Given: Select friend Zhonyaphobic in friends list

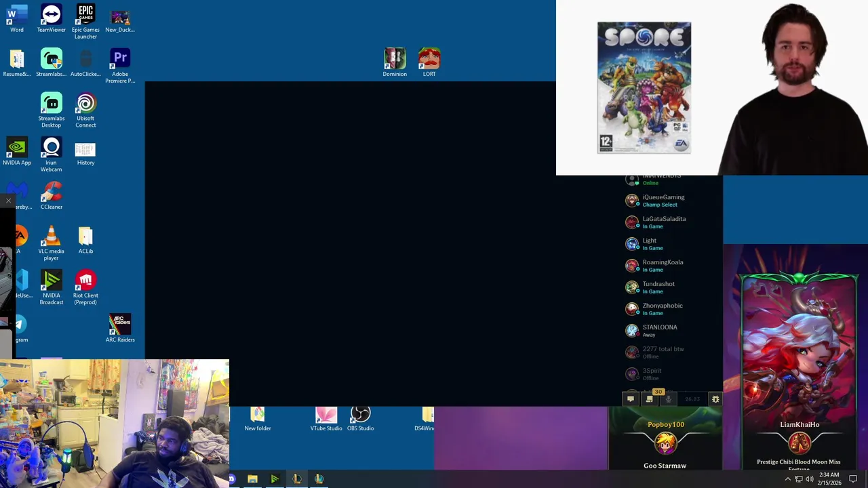Looking at the screenshot, I should [x=671, y=309].
